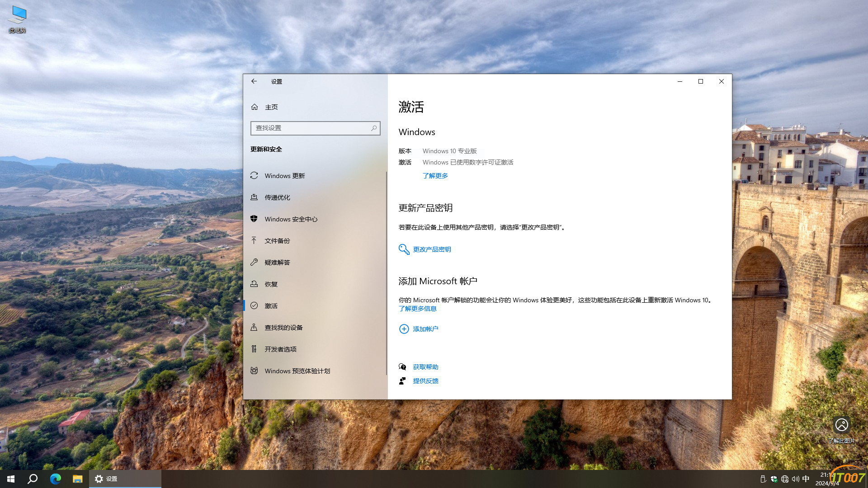Click the 获取帮助 link
Image resolution: width=868 pixels, height=488 pixels.
point(425,367)
